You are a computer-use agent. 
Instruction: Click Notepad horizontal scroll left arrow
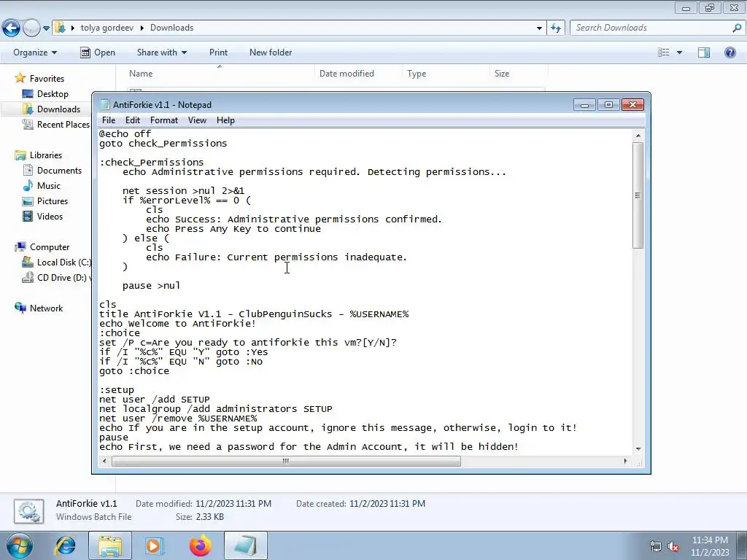coord(105,461)
